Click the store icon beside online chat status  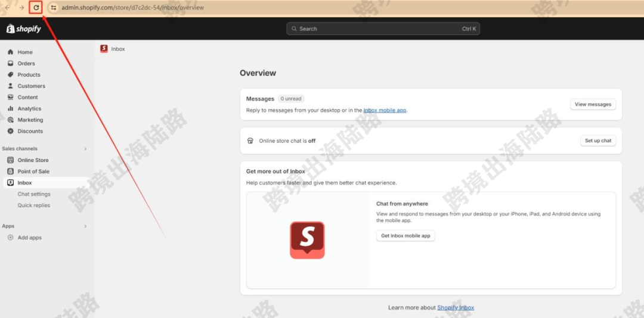(x=250, y=141)
